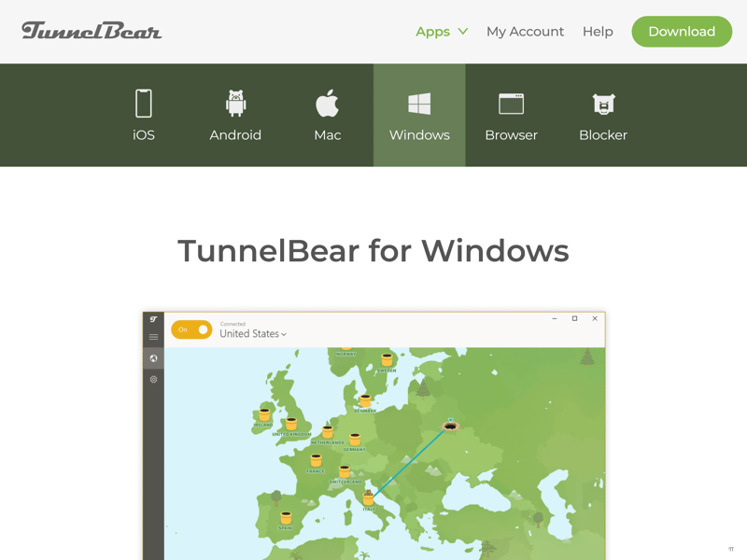Click the green Download button
This screenshot has width=747, height=560.
(682, 32)
